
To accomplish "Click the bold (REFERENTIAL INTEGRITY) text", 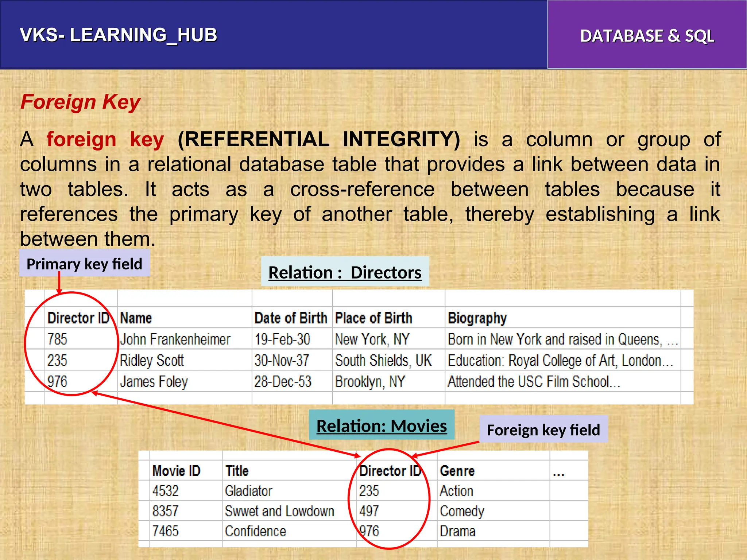I will (319, 139).
